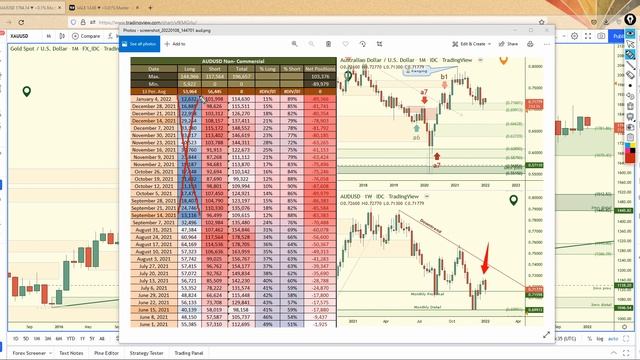Maximize the TradingView bottom panel
640x360 pixels.
pyautogui.click(x=627, y=353)
